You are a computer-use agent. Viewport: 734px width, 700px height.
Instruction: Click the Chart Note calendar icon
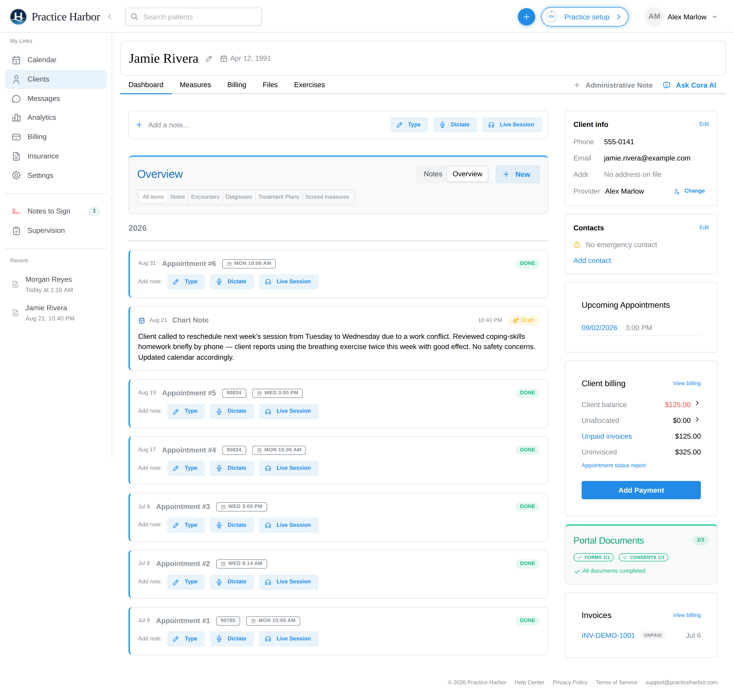point(141,320)
